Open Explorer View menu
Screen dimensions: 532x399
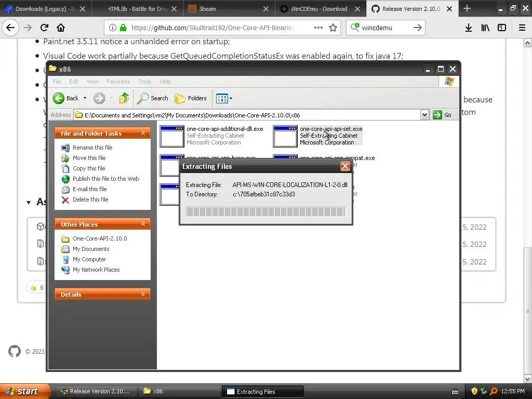pos(92,82)
